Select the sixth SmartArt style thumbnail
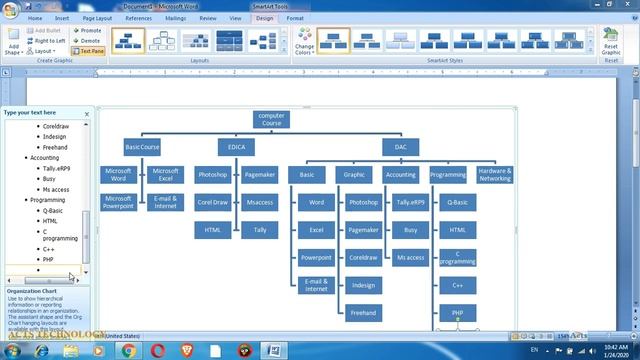Screen dimensions: 640x360 [x=502, y=41]
